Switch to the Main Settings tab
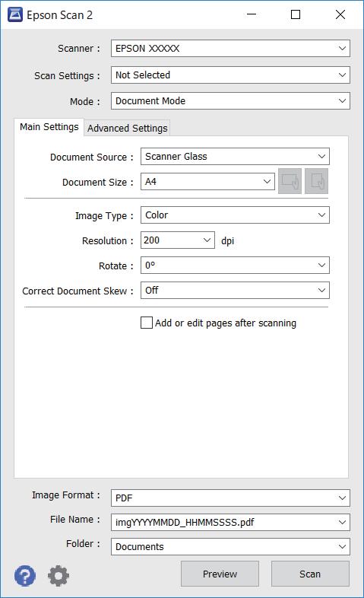This screenshot has height=598, width=364. click(49, 127)
